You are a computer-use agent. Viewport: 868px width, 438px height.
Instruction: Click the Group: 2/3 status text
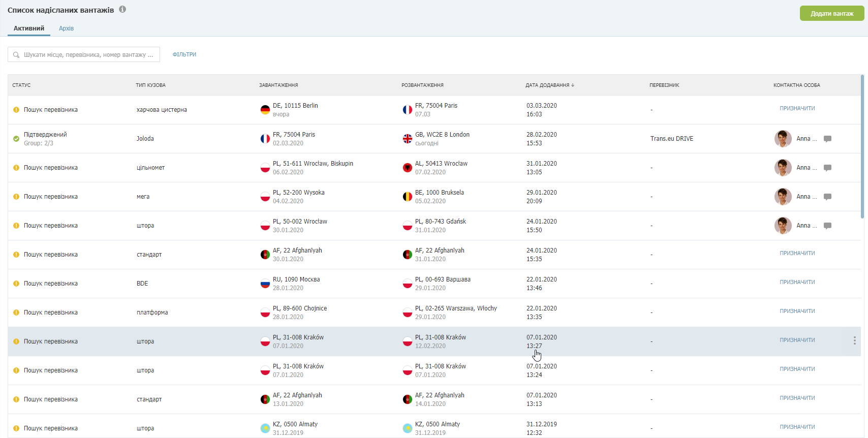pos(39,143)
